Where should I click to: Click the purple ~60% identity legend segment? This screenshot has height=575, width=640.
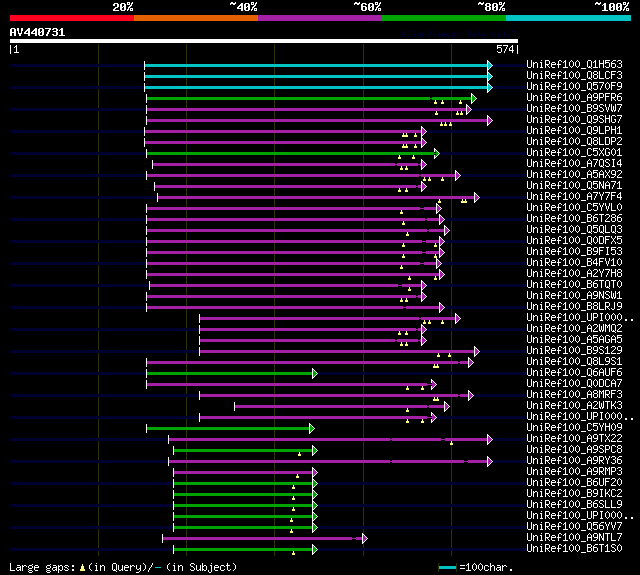(320, 18)
